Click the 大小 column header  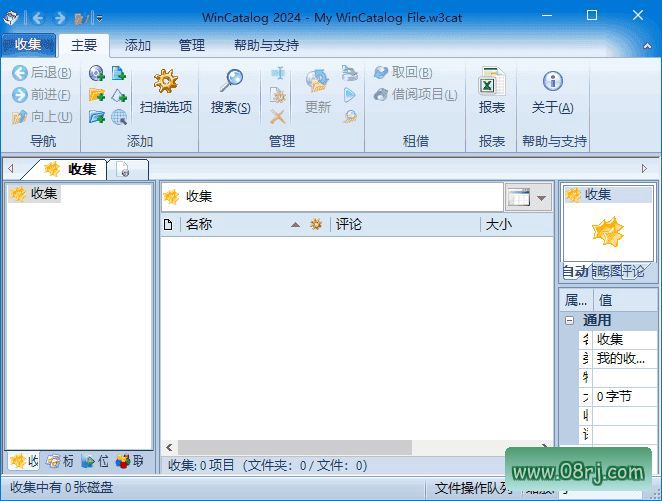click(517, 225)
